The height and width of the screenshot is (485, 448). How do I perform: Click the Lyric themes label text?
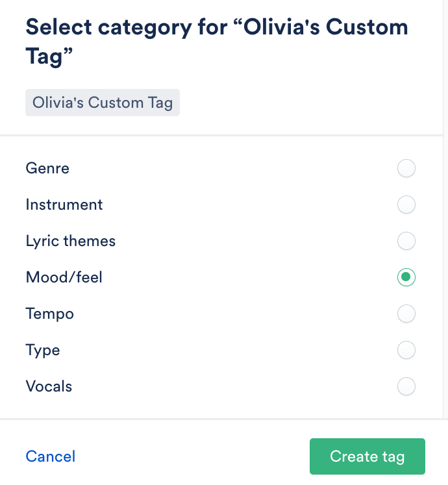71,242
